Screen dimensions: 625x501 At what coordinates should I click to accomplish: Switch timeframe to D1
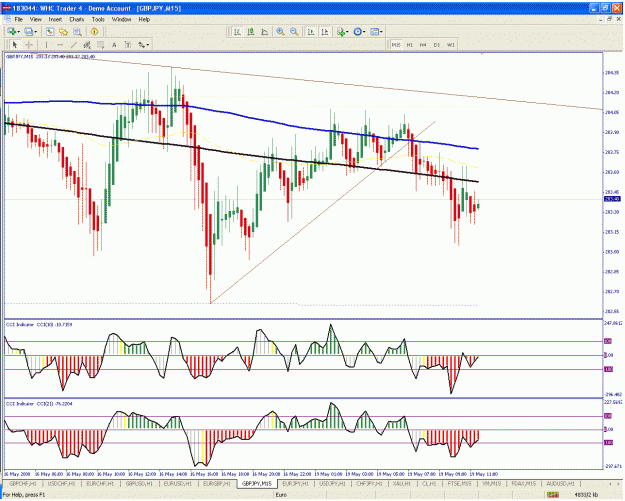tap(436, 45)
